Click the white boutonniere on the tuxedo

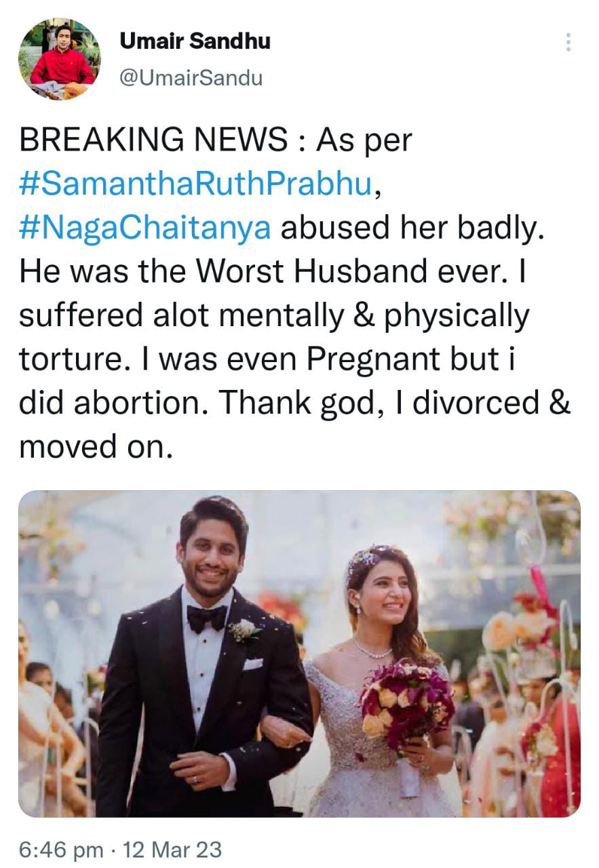point(244,629)
